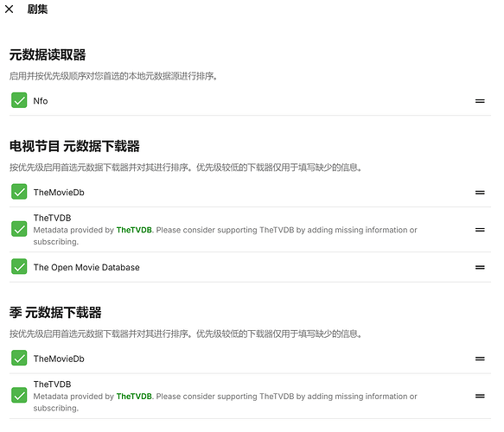Close the 剧集 dialog with X icon
This screenshot has width=504, height=432.
pos(10,9)
